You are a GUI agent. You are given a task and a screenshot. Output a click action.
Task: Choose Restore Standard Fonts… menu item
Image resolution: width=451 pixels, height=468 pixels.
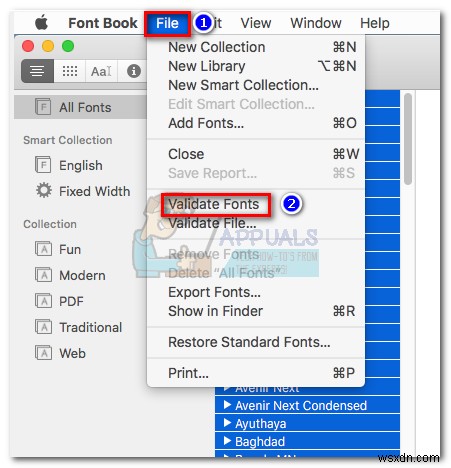(256, 342)
